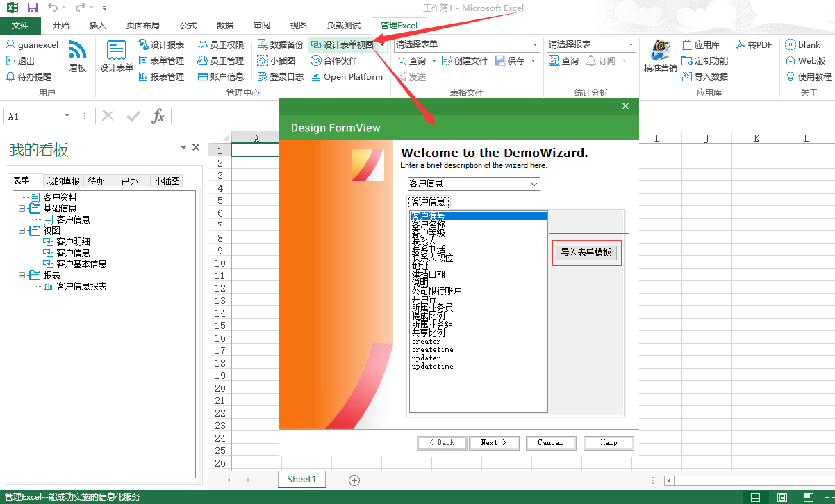Open 小插图 in ribbon
The image size is (835, 504).
pyautogui.click(x=276, y=60)
